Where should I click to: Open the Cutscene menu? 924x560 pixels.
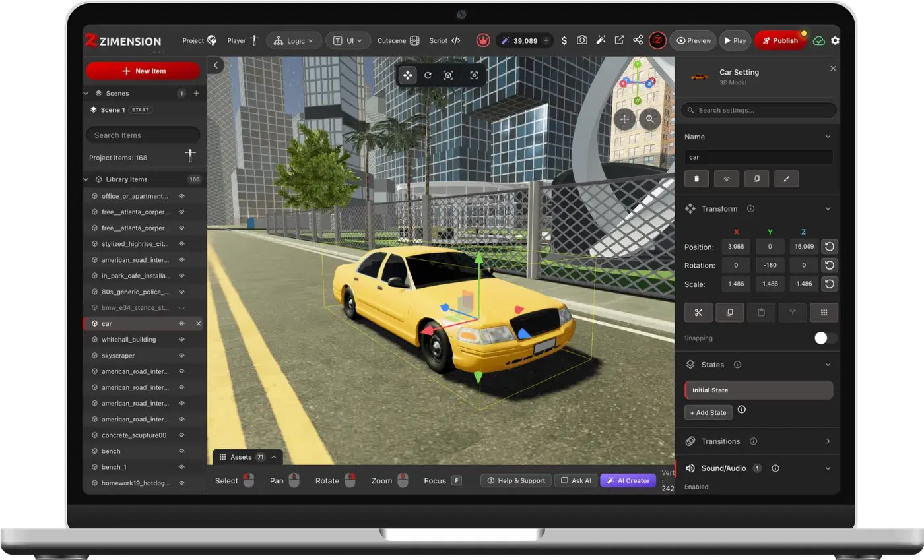398,40
